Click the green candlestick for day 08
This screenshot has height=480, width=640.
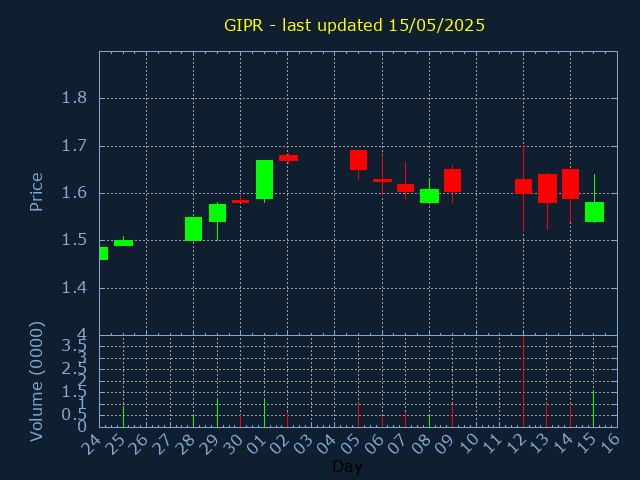click(429, 196)
